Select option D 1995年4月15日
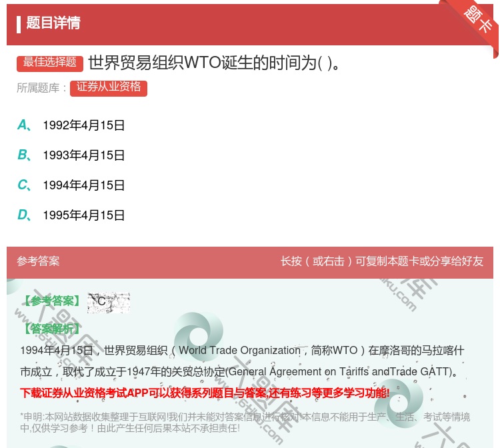Screen dimensions: 500x448 (x=71, y=215)
